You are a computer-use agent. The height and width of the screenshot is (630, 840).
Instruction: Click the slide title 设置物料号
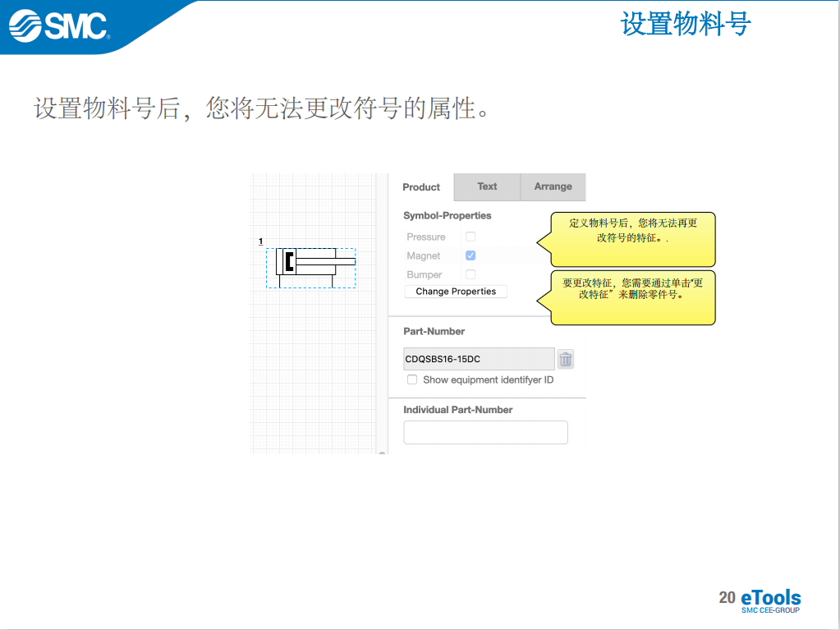click(686, 24)
